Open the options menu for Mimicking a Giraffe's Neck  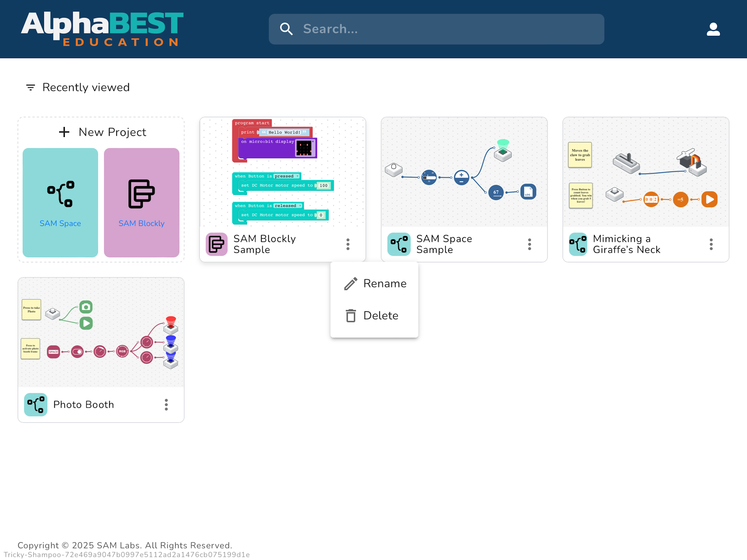[711, 244]
